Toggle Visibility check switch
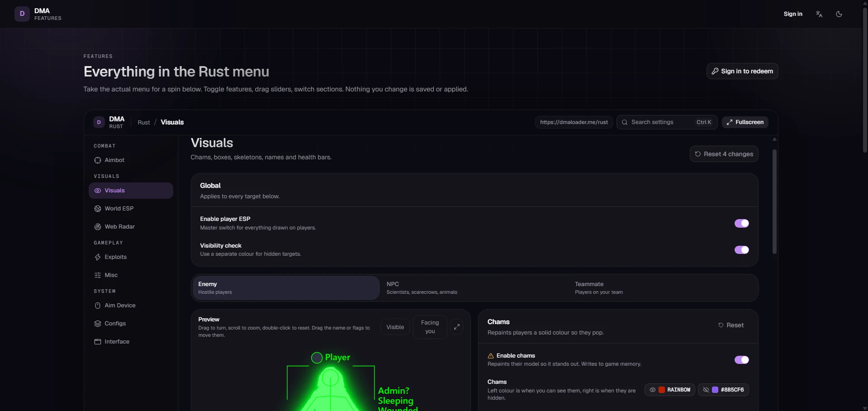This screenshot has width=868, height=411. 742,250
